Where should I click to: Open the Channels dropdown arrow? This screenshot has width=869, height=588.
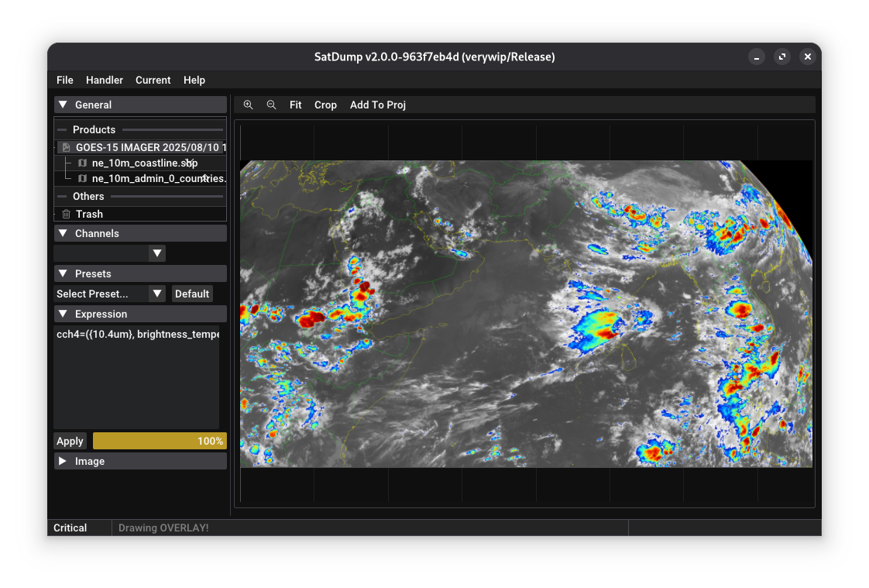click(157, 253)
